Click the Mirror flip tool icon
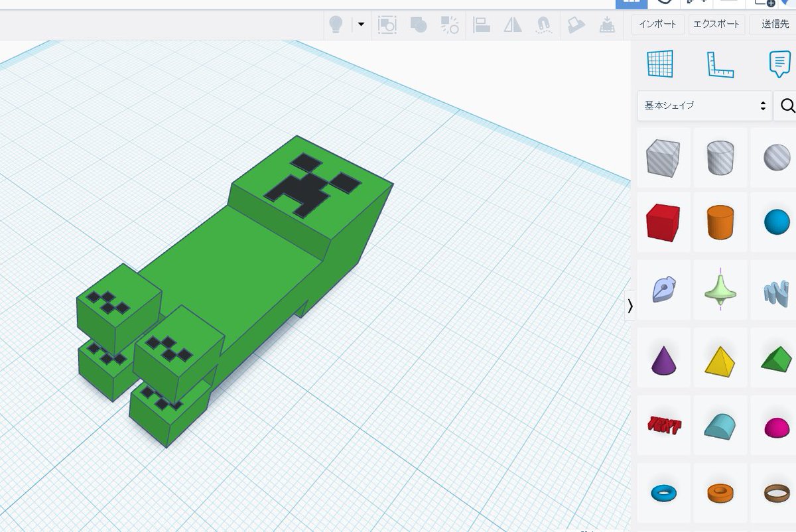 pyautogui.click(x=513, y=25)
